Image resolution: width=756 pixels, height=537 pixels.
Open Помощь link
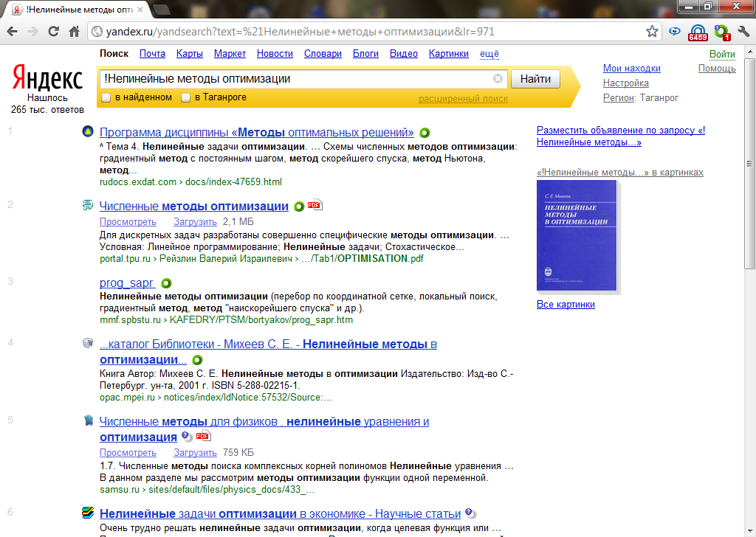tap(717, 69)
